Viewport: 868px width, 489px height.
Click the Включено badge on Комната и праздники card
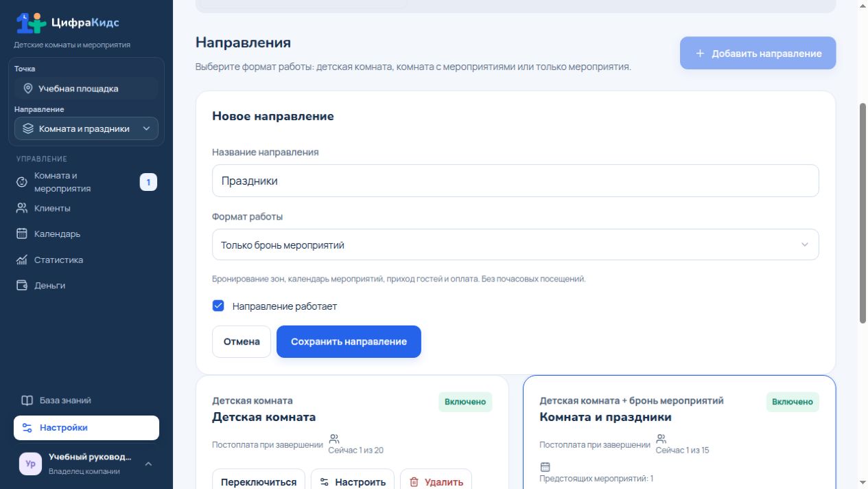pyautogui.click(x=793, y=402)
